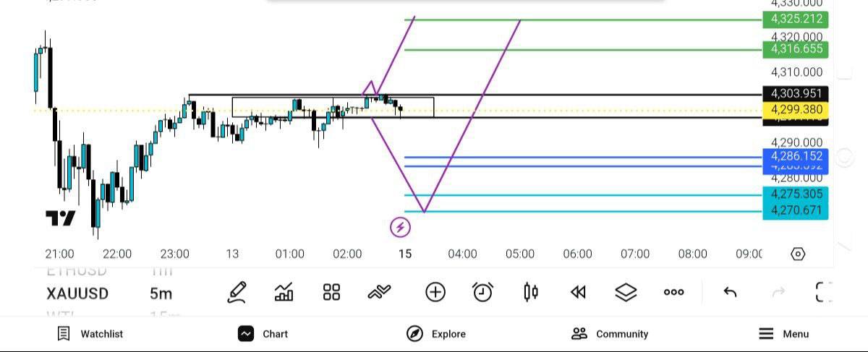Go to the Community tab
Viewport: 868px width, 352px height.
click(610, 334)
